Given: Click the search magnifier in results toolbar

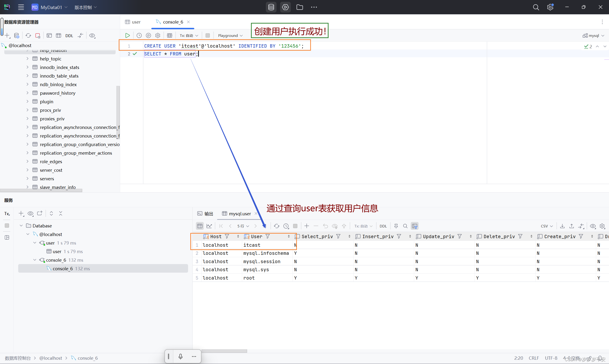Looking at the screenshot, I should 405,226.
